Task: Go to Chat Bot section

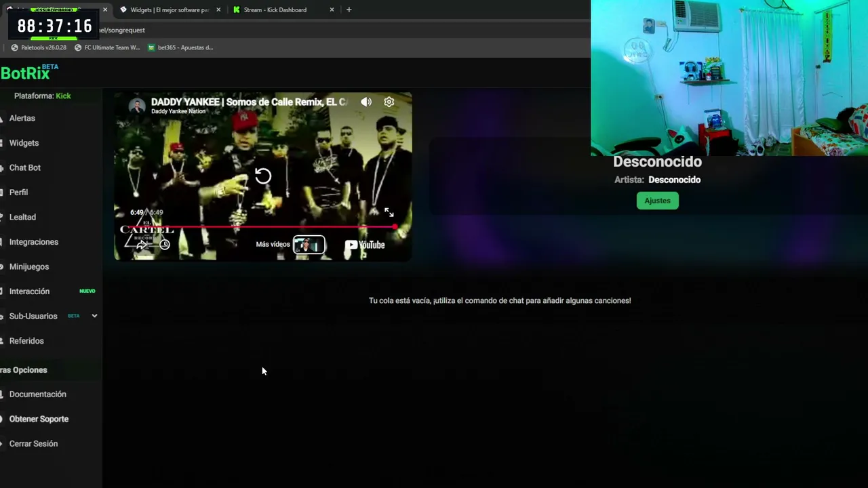Action: coord(24,167)
